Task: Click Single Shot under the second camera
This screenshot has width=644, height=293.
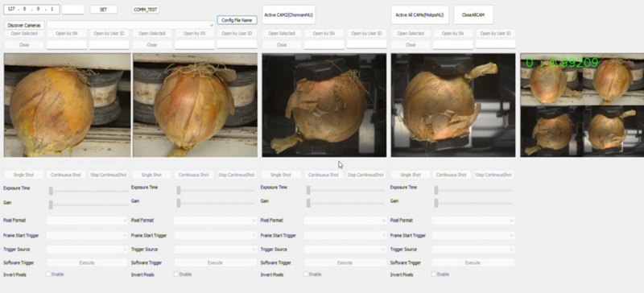Action: point(151,175)
